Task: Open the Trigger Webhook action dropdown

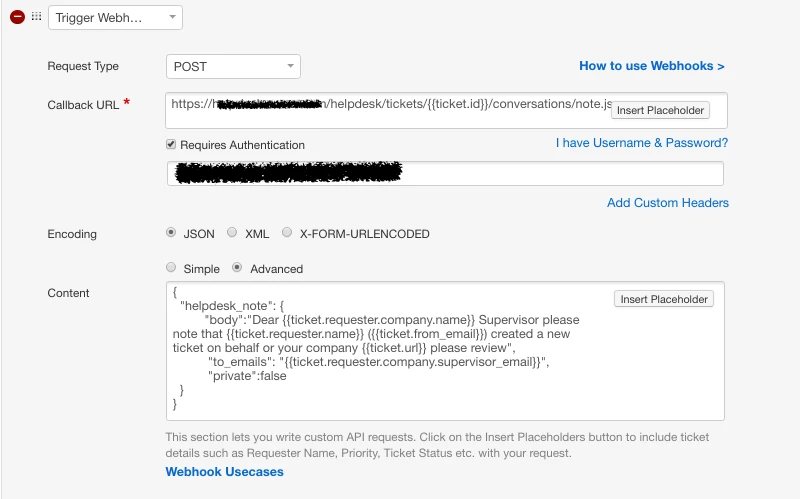Action: click(x=115, y=18)
